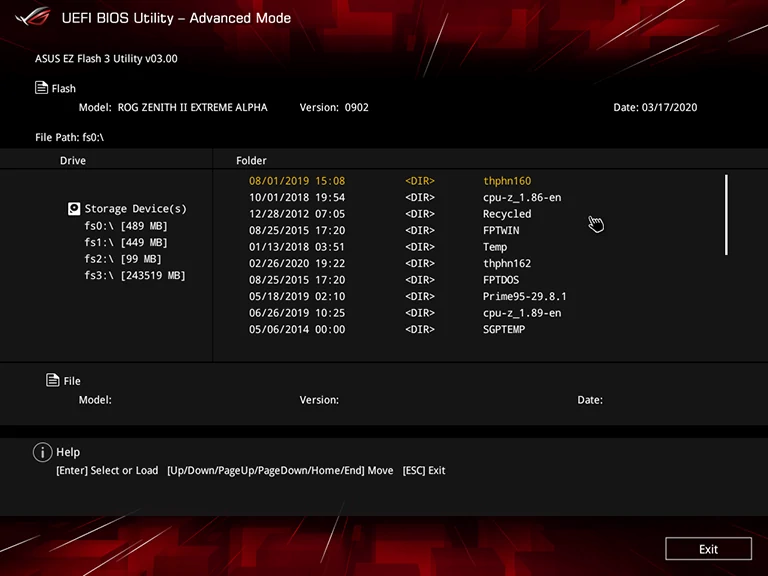Click the Help info icon
Screen dimensions: 768x576
click(42, 452)
